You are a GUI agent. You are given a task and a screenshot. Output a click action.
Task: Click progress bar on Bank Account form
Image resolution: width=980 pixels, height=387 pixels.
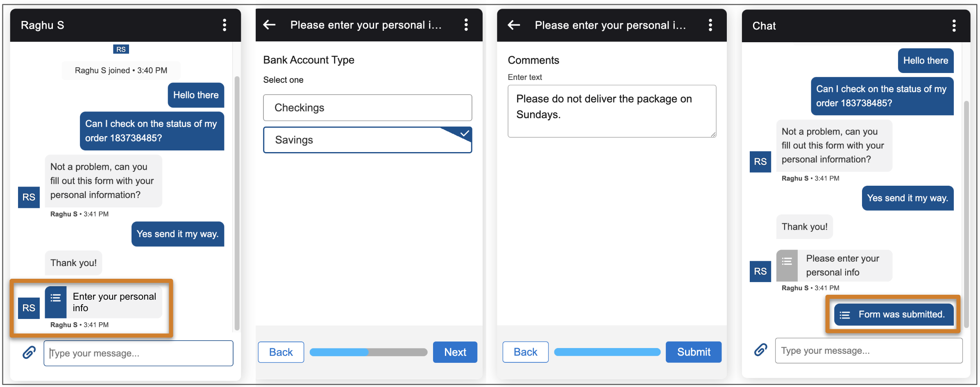pos(368,352)
